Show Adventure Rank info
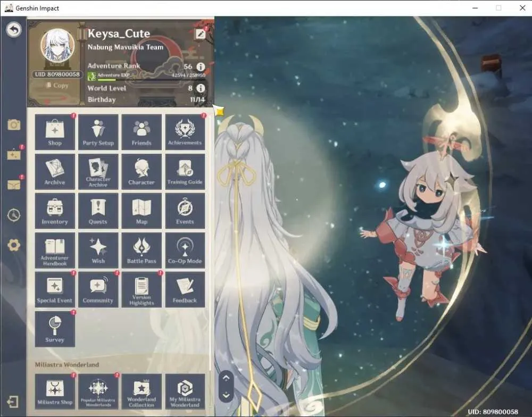The image size is (532, 417). (x=201, y=66)
